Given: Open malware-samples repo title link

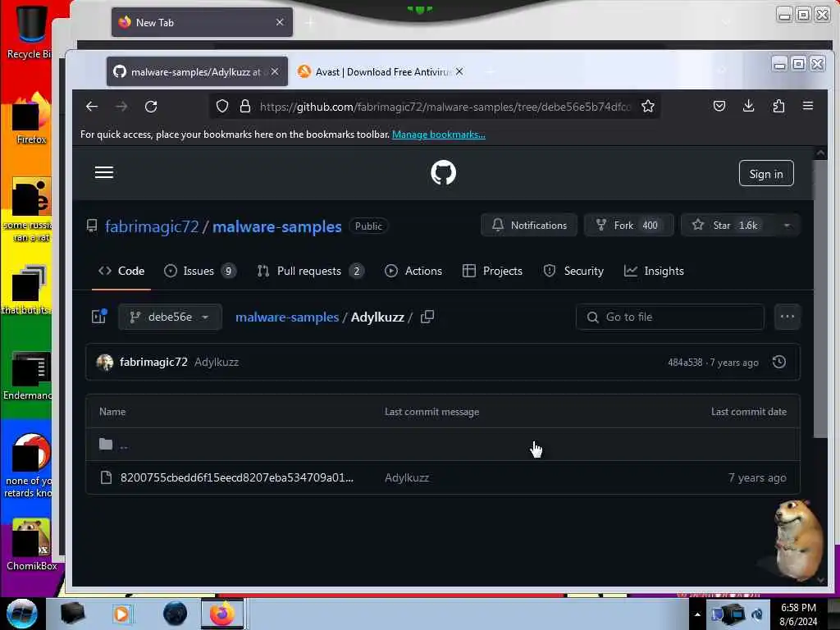Looking at the screenshot, I should [277, 226].
